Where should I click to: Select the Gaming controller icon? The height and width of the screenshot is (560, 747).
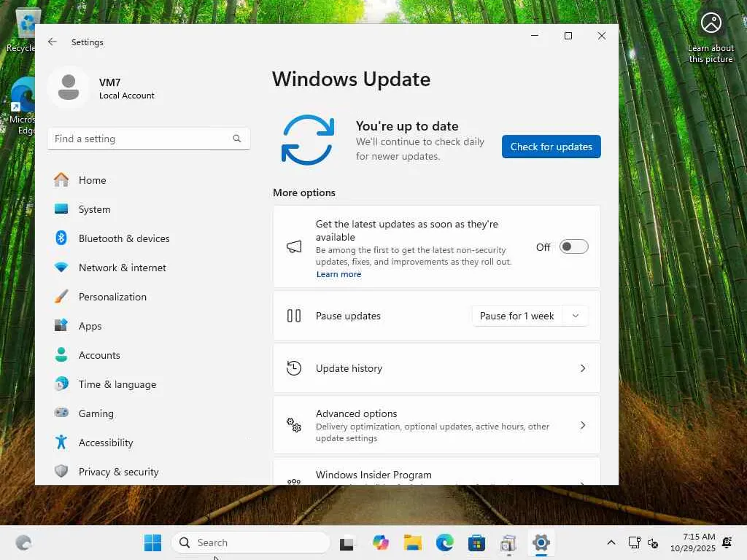[x=61, y=413]
